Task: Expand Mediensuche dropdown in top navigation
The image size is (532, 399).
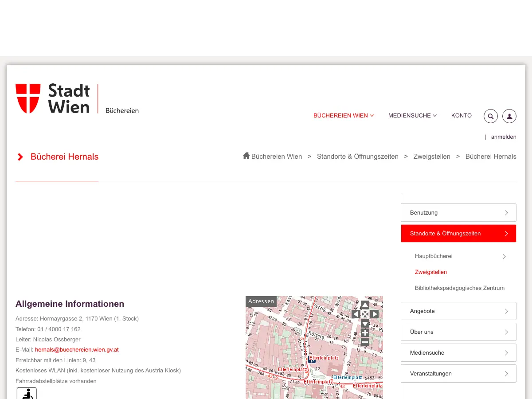Action: click(412, 116)
